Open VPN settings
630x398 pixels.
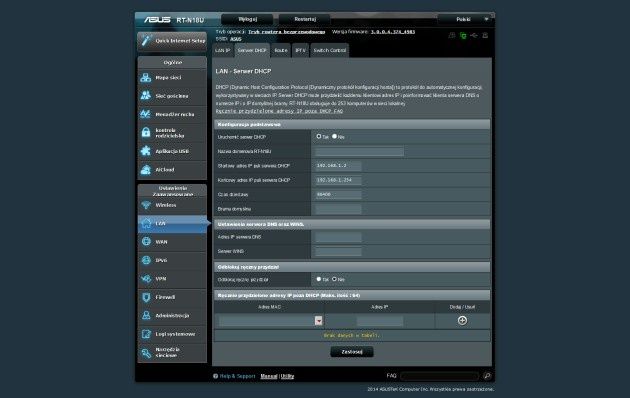tap(172, 279)
